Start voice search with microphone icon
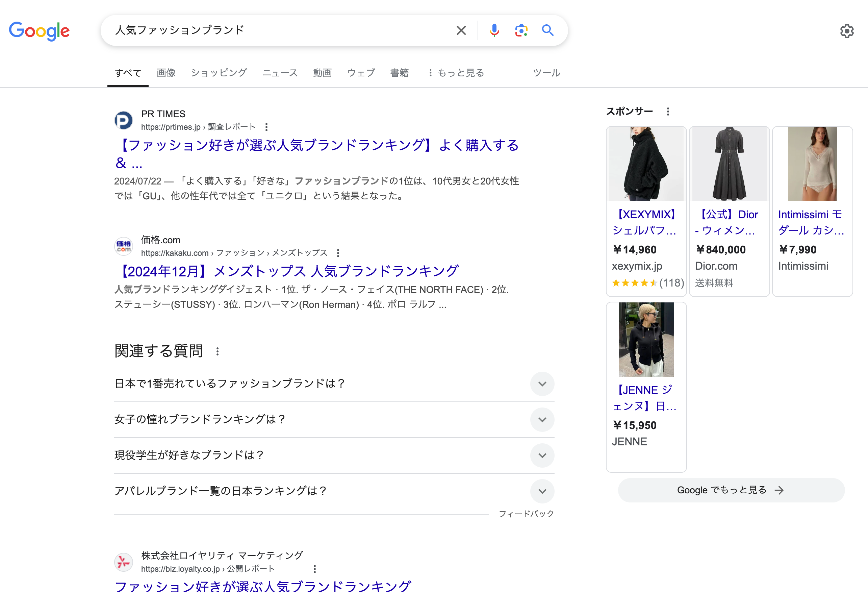868x592 pixels. [494, 30]
